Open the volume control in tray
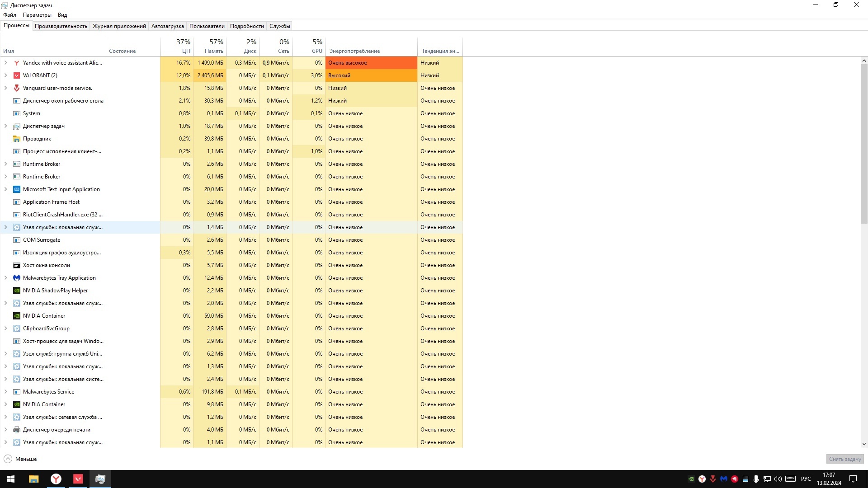868x488 pixels. (x=778, y=479)
